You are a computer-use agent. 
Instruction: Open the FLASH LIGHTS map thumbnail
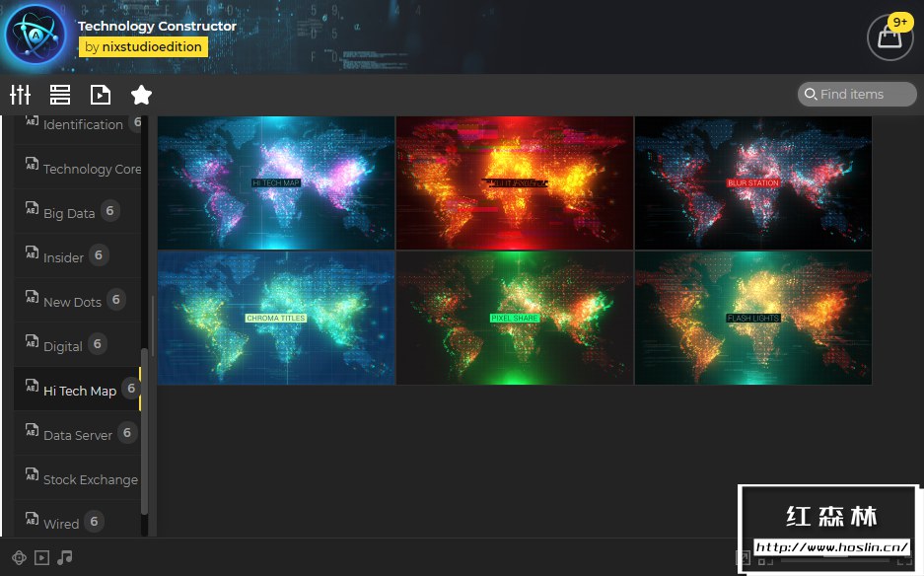tap(753, 319)
